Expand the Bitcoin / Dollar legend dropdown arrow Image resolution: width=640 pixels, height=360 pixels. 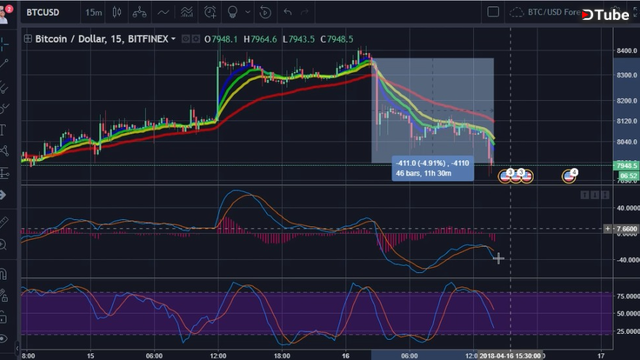point(173,39)
